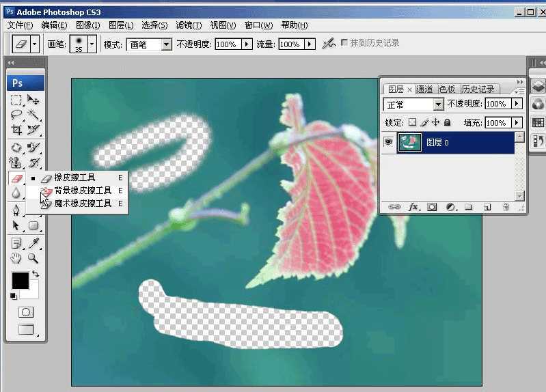Choose 魔术橡皮擦工具 from flyout
This screenshot has width=546, height=392.
click(77, 204)
